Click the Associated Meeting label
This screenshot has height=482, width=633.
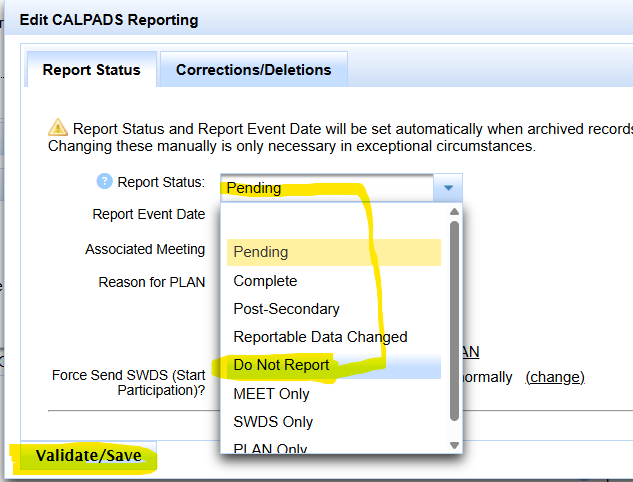(x=145, y=249)
